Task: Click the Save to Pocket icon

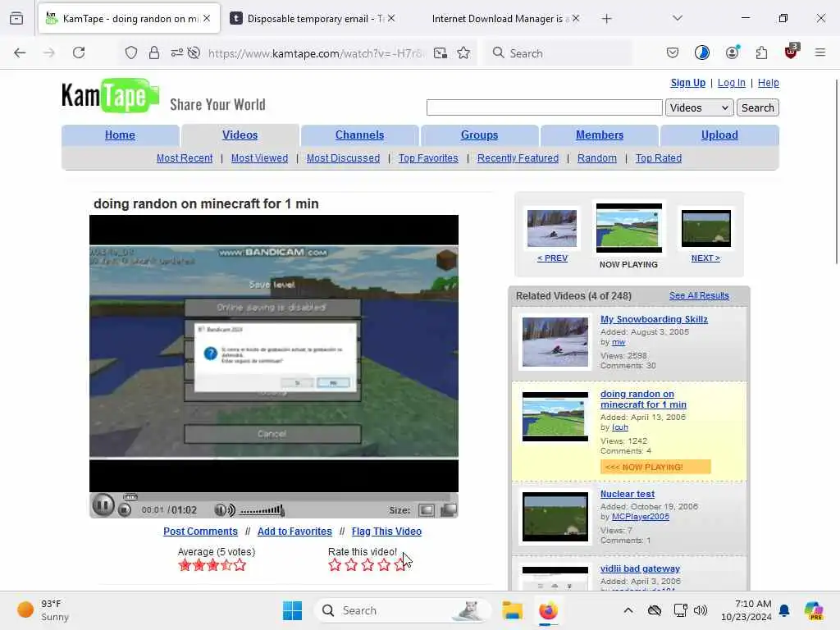Action: coord(673,52)
